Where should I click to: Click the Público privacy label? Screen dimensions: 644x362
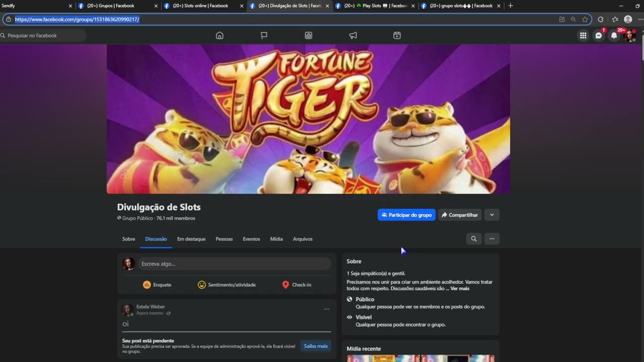365,299
